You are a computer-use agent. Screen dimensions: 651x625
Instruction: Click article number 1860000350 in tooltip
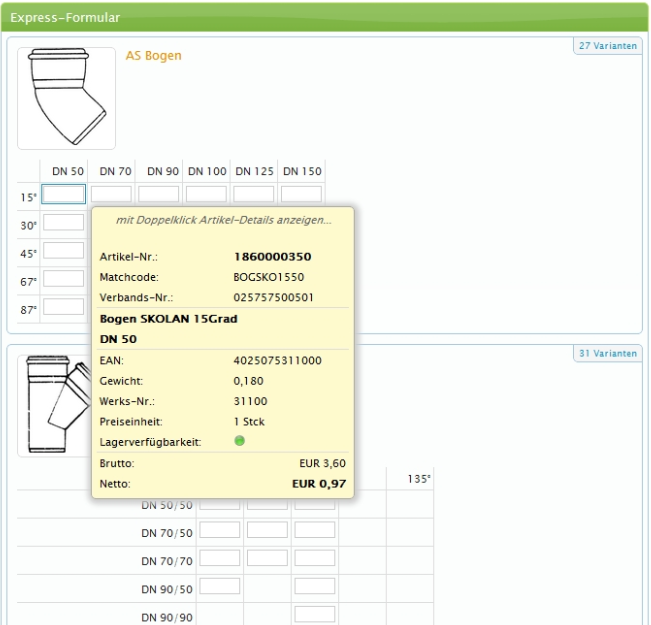[x=272, y=257]
